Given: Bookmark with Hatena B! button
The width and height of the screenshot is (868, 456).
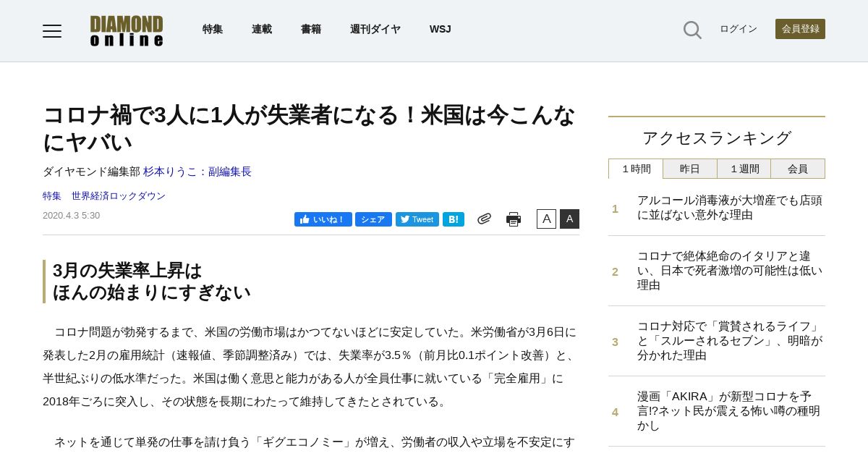Looking at the screenshot, I should click(x=454, y=219).
